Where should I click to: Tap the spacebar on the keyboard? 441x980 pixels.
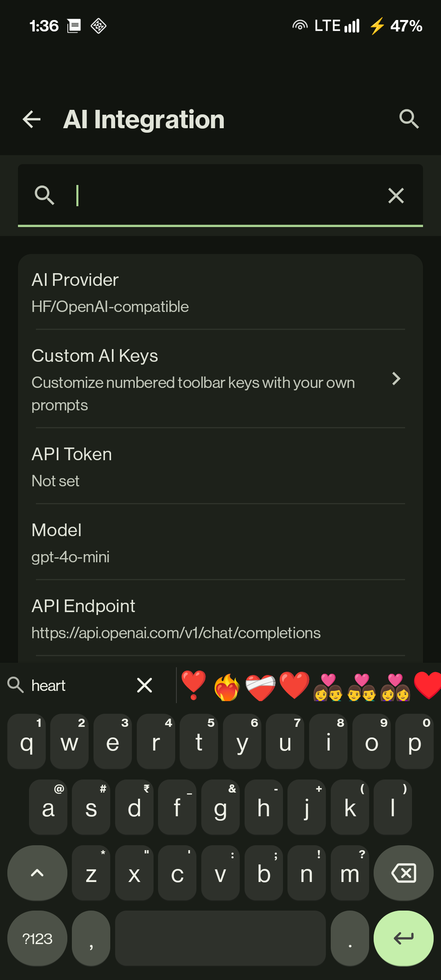[220, 939]
